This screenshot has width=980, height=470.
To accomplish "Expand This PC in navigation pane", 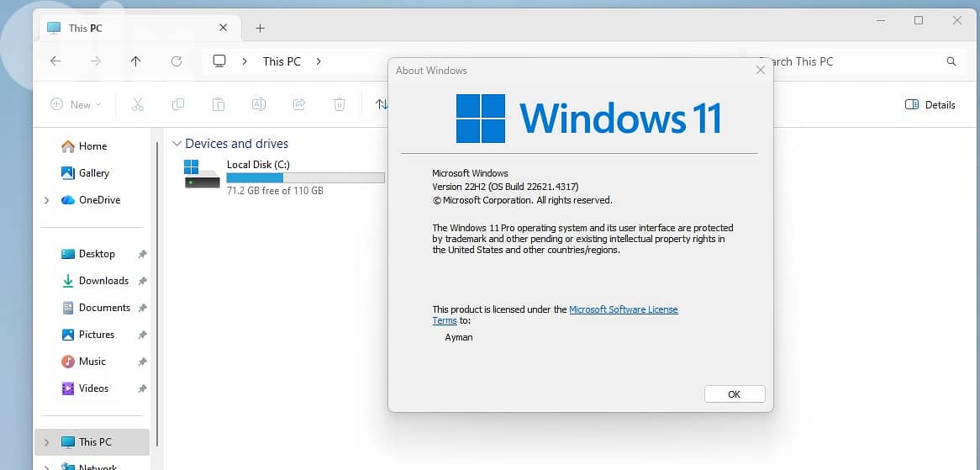I will pyautogui.click(x=47, y=442).
